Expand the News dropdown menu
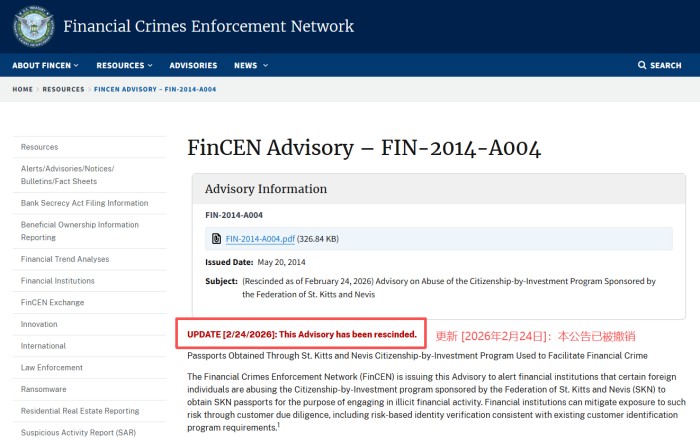 (x=250, y=66)
